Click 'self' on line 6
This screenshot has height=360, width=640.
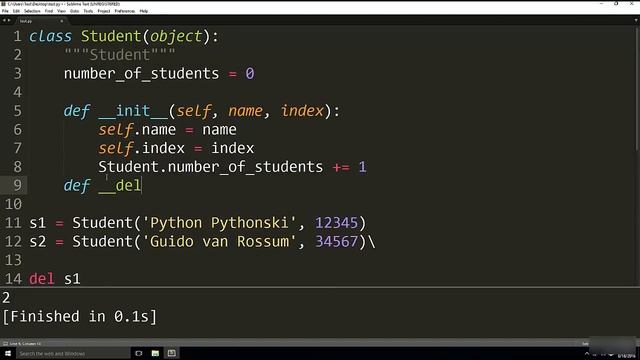pyautogui.click(x=116, y=130)
